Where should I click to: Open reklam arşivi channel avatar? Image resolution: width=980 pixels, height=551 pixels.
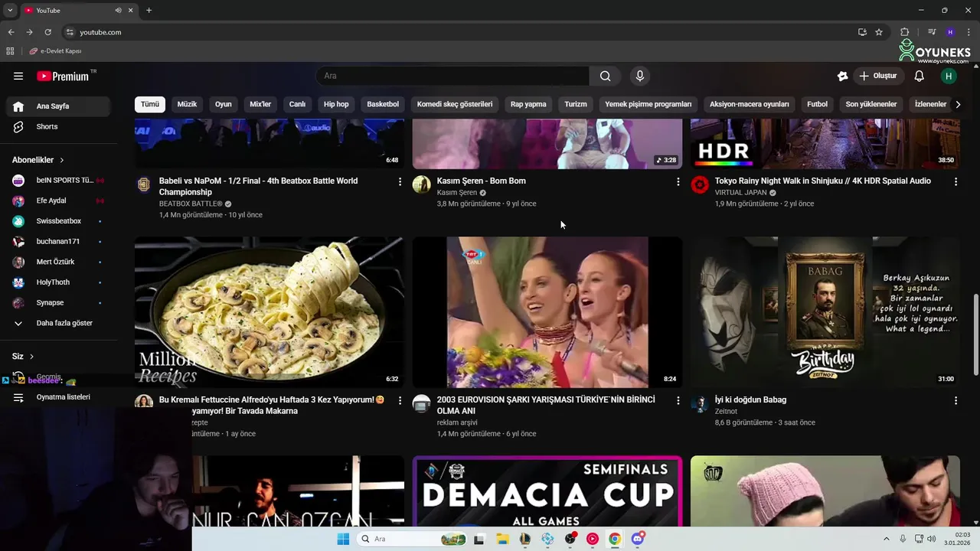point(422,403)
